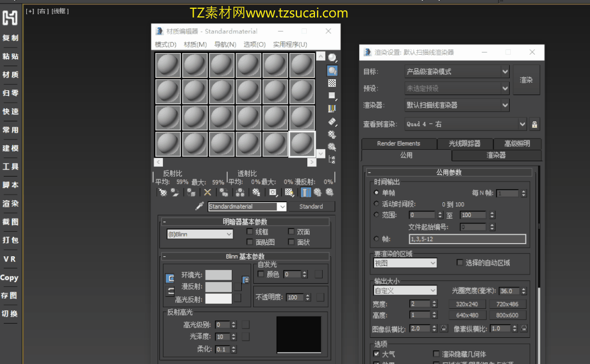Open the (B)Blinn shader dropdown
Image resolution: width=590 pixels, height=364 pixels.
pos(200,234)
